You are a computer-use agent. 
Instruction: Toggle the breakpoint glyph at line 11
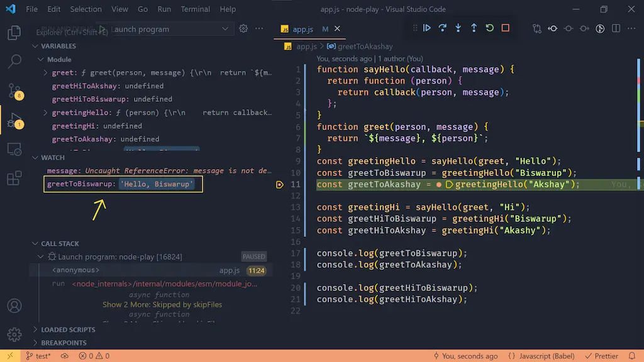(x=280, y=185)
